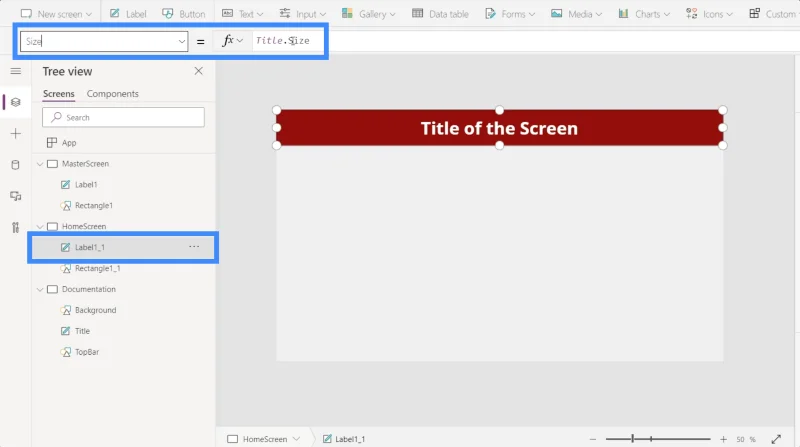The image size is (800, 447).
Task: Switch to the Components tab
Action: click(112, 94)
